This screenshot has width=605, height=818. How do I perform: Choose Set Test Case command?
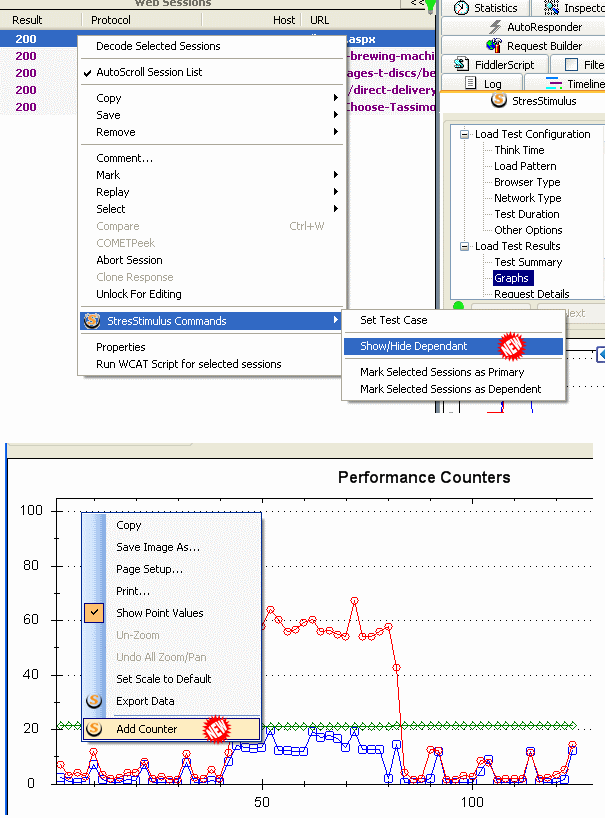[394, 320]
